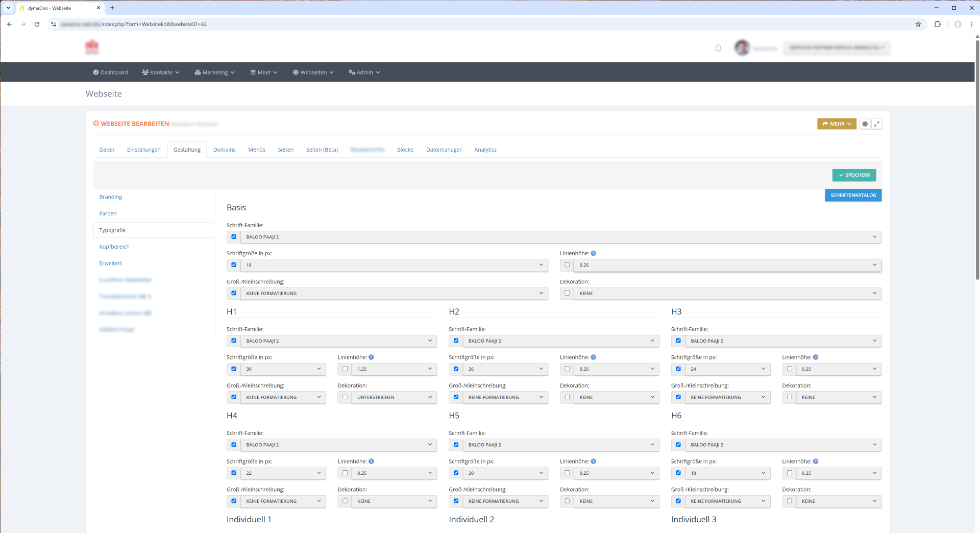Open the Marketing menu

pos(215,72)
